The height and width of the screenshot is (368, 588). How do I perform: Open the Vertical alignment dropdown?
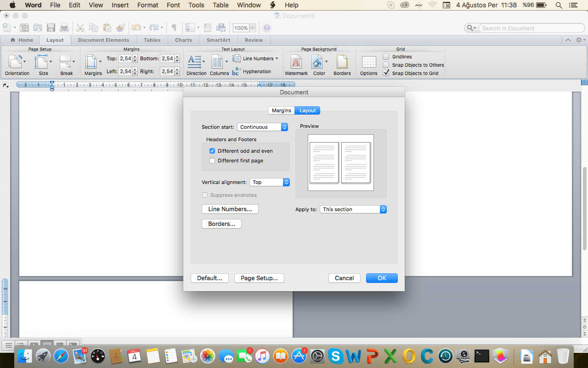point(270,182)
